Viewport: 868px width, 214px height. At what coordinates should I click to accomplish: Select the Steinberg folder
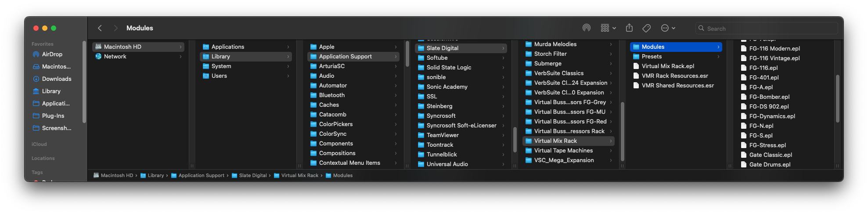tap(439, 106)
